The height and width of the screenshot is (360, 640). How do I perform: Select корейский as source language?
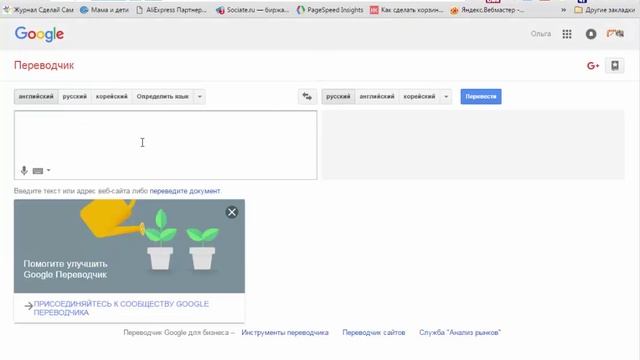point(112,97)
